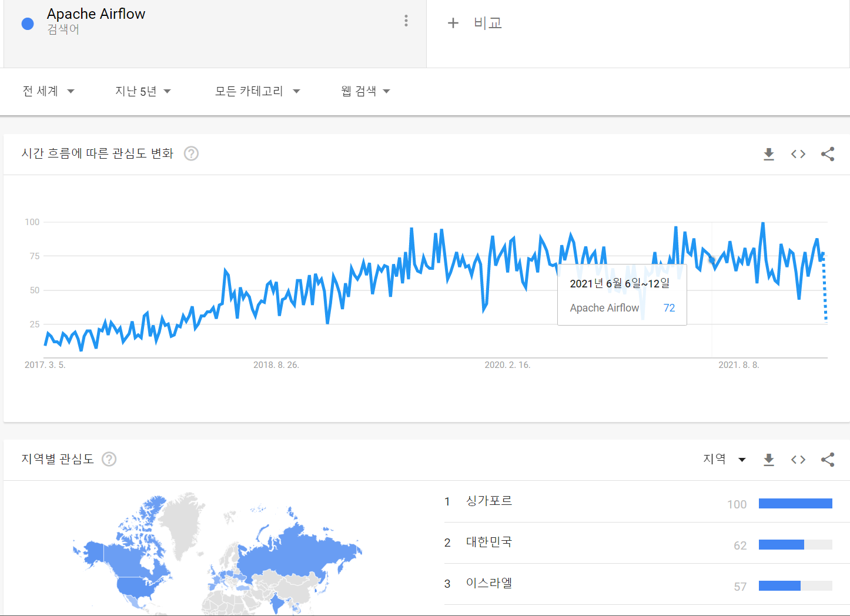Screen dimensions: 850x616
Task: Click the 검색어 label under Apache Airflow
Action: 63,29
